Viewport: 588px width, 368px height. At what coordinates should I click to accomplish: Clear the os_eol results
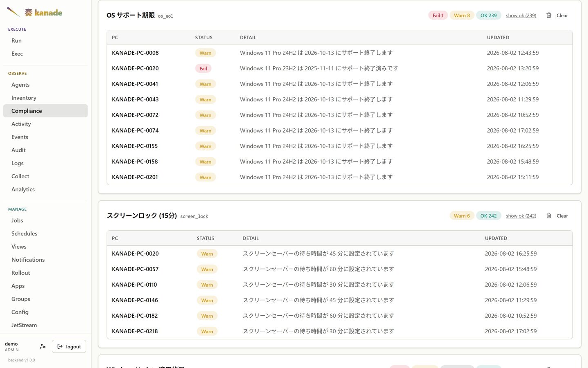pyautogui.click(x=562, y=16)
